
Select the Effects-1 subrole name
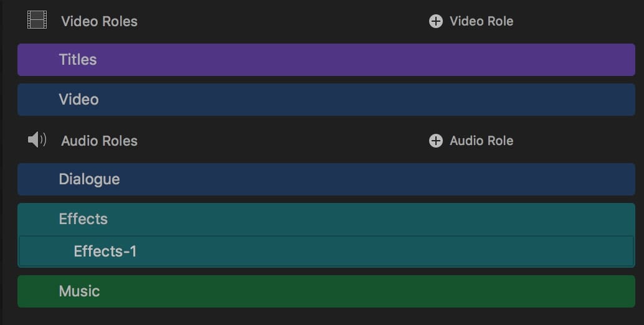(105, 252)
